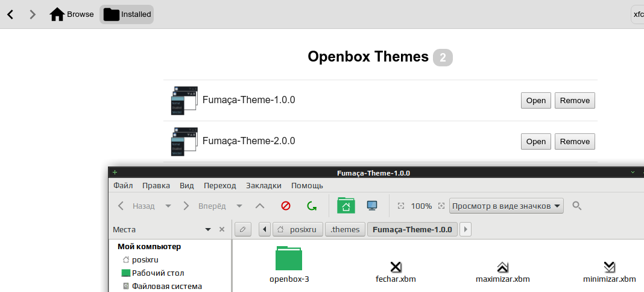This screenshot has height=292, width=644.
Task: Open the Файл menu
Action: tap(123, 186)
